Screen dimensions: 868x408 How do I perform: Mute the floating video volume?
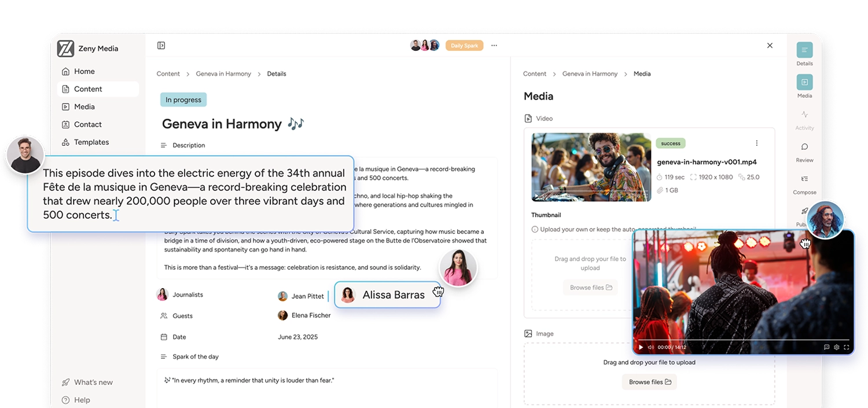[650, 347]
